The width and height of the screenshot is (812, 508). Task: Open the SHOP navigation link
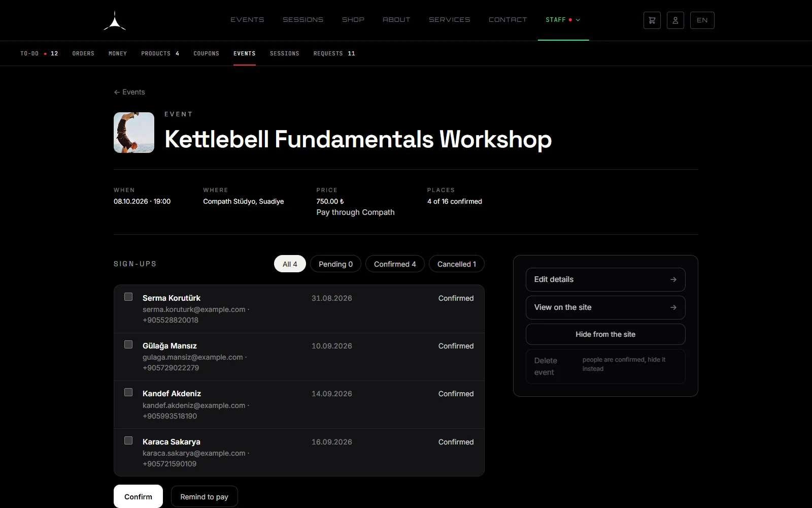353,20
